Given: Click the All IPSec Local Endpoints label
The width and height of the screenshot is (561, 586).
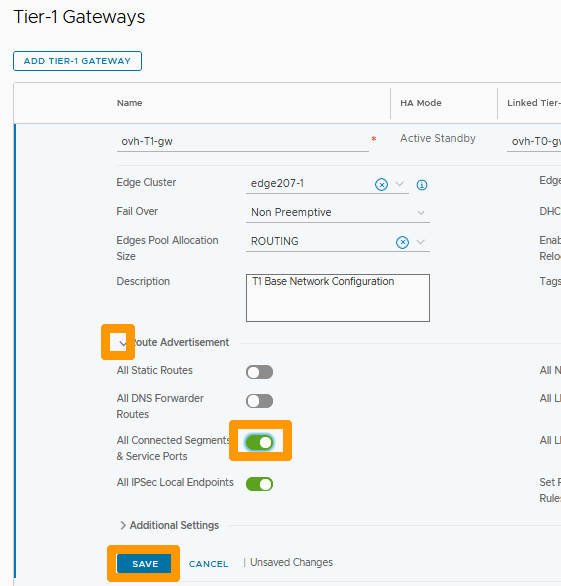Looking at the screenshot, I should (175, 482).
